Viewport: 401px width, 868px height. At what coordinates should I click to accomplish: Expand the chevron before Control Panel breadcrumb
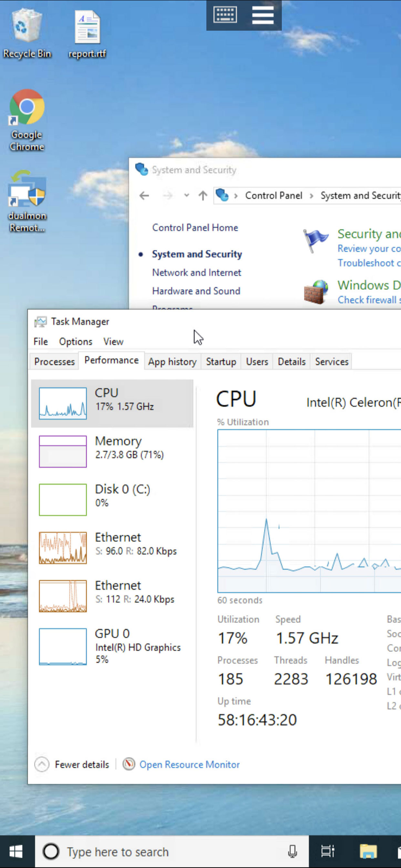click(x=236, y=196)
